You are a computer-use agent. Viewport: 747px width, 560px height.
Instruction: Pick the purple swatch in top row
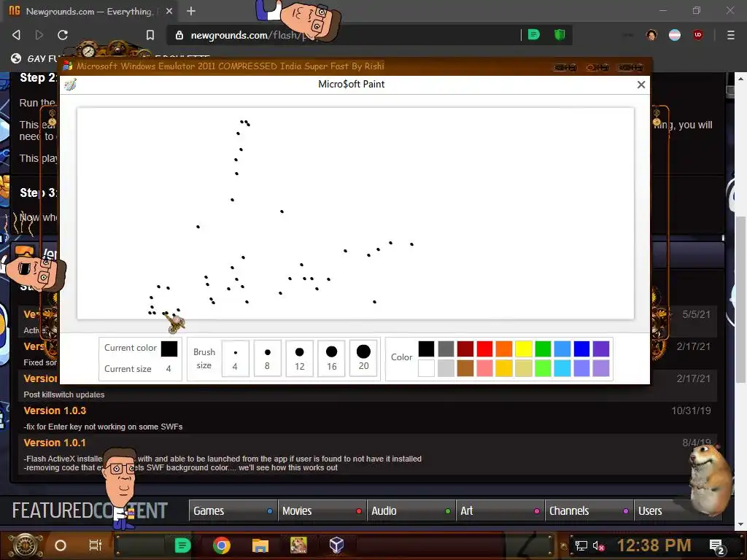[601, 349]
